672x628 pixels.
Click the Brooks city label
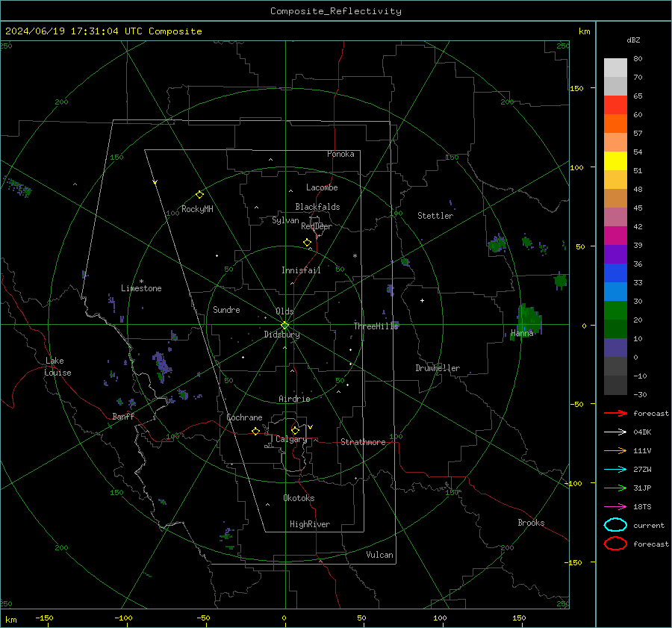click(531, 523)
